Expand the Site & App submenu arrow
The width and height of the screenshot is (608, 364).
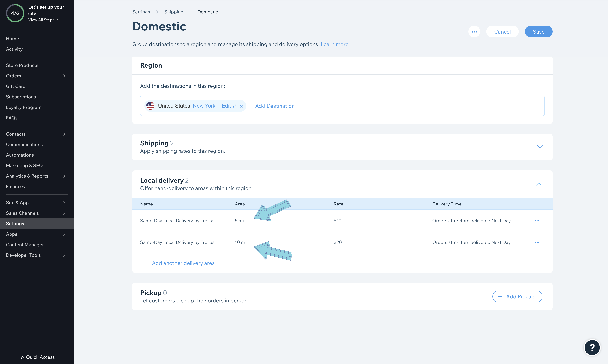(64, 203)
